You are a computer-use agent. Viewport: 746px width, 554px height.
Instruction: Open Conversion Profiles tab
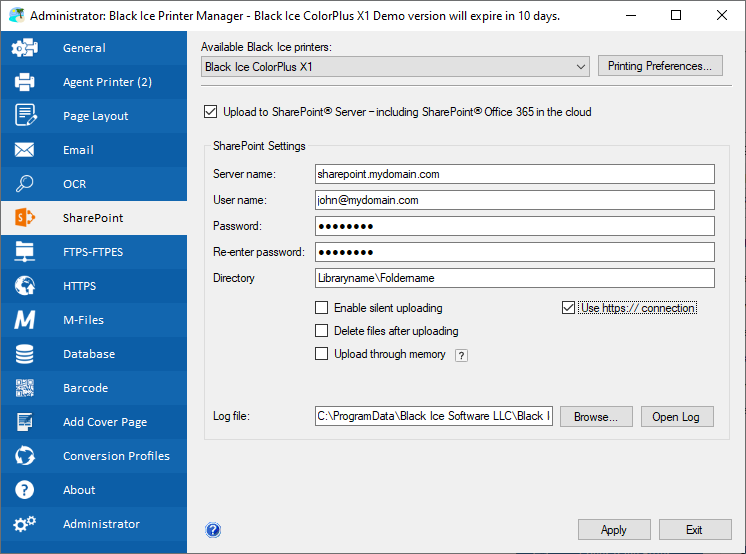point(94,456)
